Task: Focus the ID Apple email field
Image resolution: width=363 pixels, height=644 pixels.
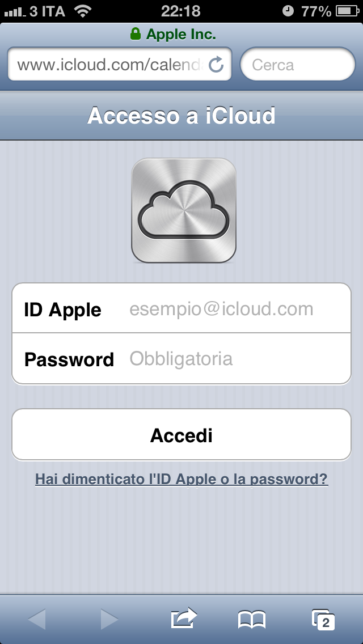Action: tap(181, 308)
